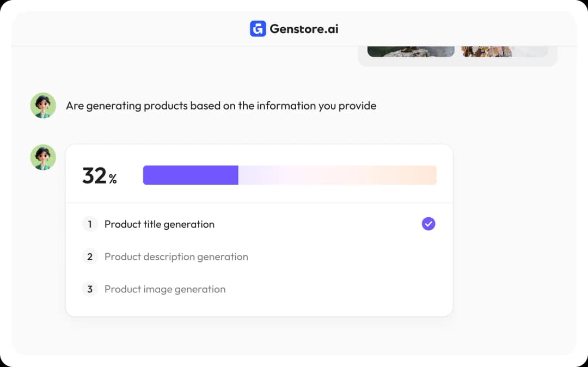Open the right attached image thumbnail
588x367 pixels.
point(504,52)
